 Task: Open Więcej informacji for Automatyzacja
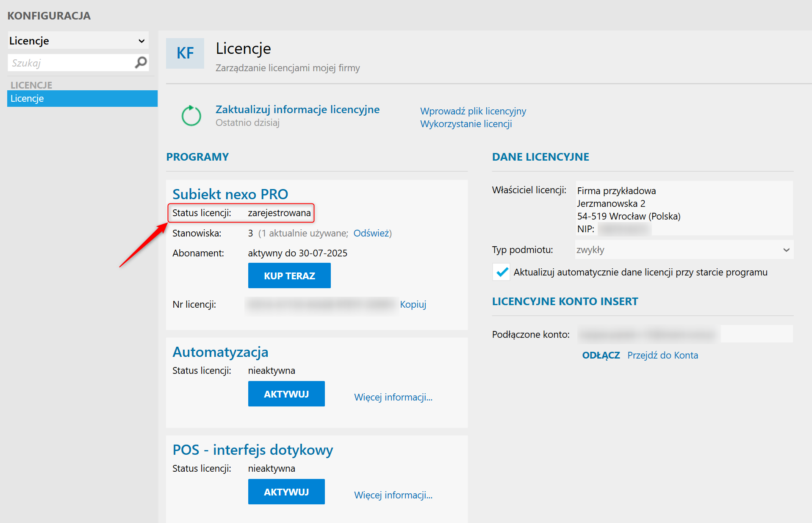tap(393, 397)
